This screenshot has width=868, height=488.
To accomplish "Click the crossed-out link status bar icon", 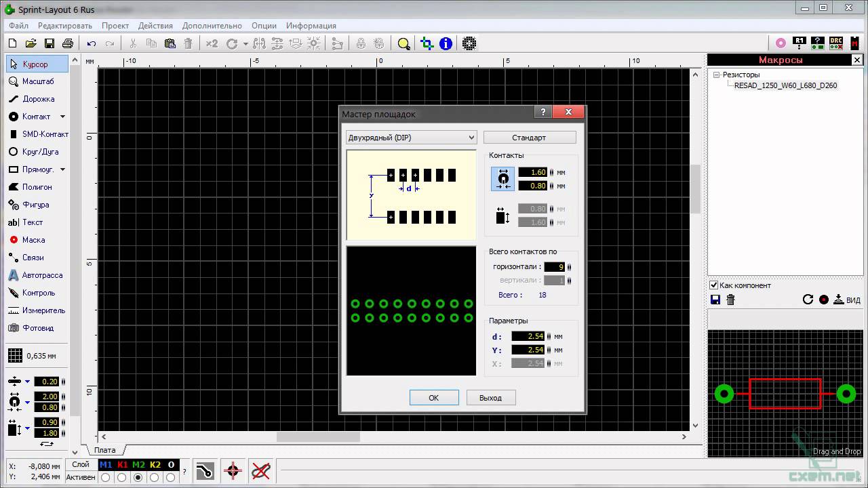I will coord(261,470).
